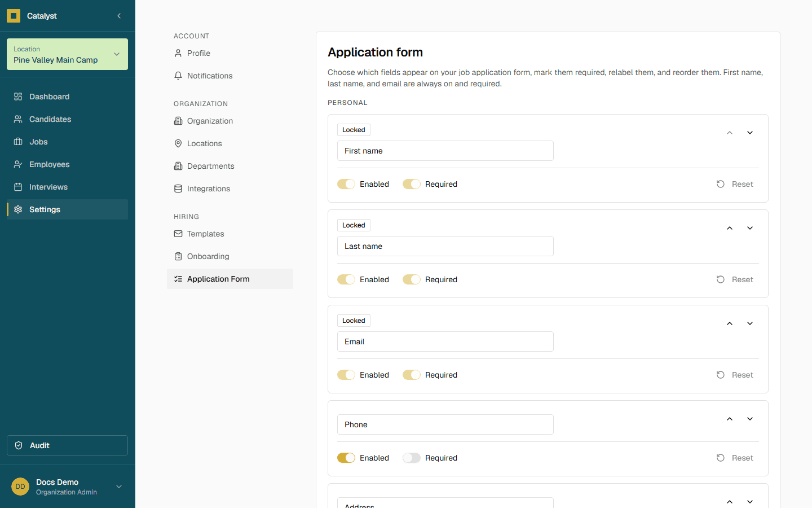The image size is (812, 508).
Task: Expand the Docs Demo user menu chevron
Action: point(119,487)
